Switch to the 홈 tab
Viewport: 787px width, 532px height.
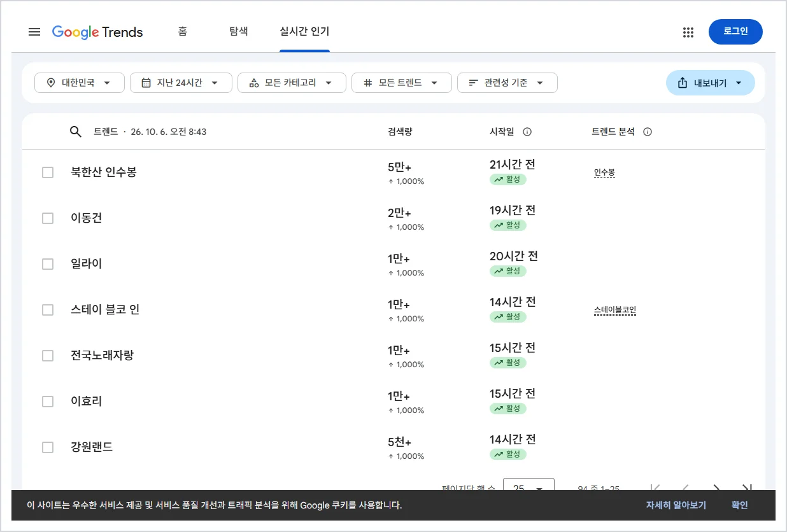[x=183, y=31]
